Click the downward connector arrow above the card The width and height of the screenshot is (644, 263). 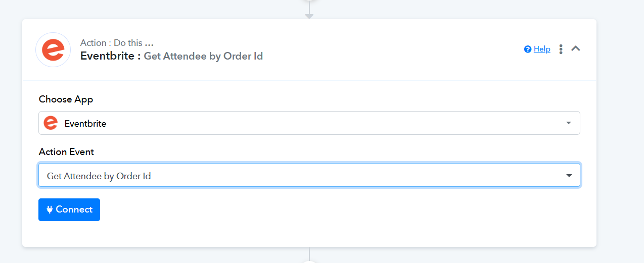tap(309, 16)
